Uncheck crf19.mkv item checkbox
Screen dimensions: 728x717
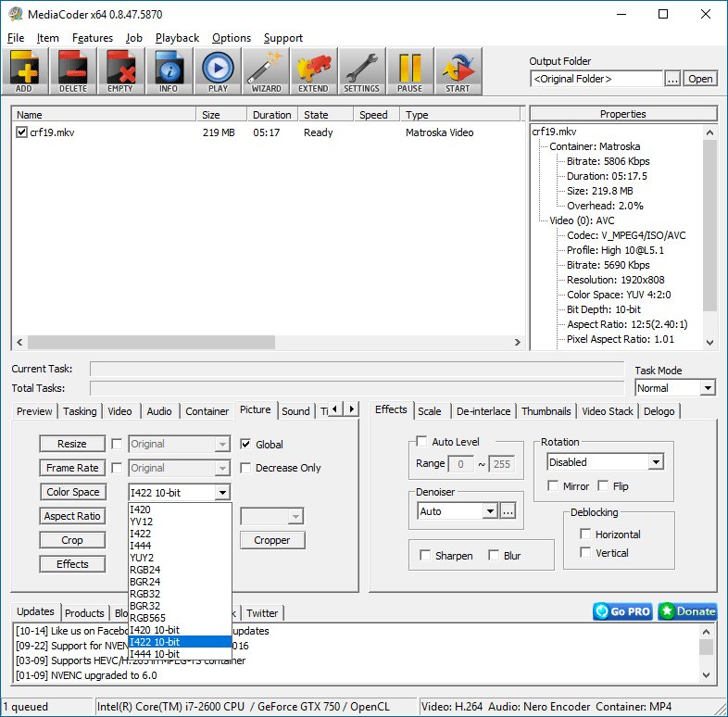tap(21, 132)
